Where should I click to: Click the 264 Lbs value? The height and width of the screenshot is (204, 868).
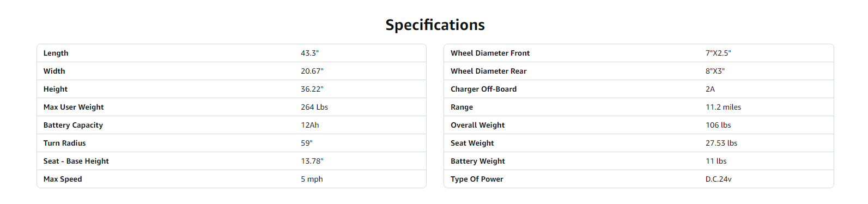[314, 107]
